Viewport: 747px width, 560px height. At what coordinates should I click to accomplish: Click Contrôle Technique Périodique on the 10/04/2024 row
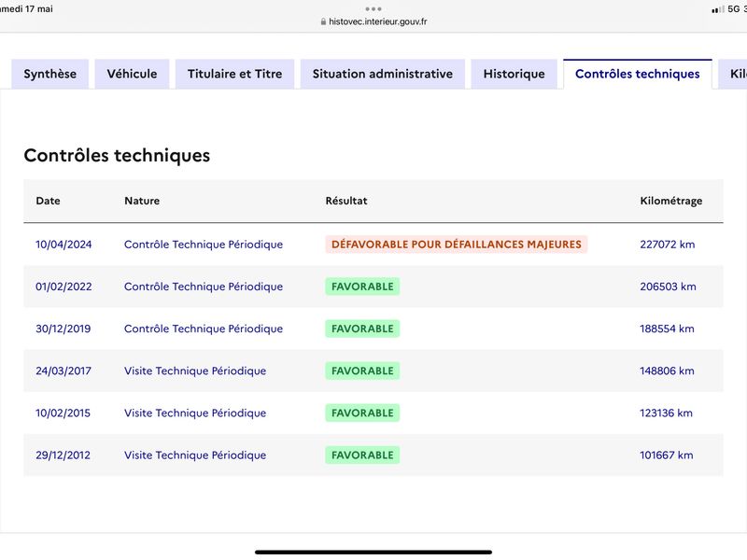pos(204,245)
